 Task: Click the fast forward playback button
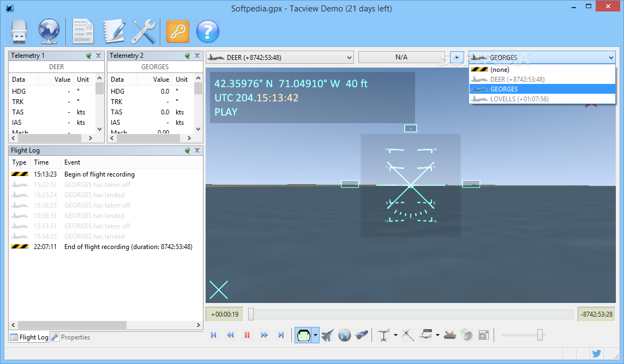coord(264,335)
